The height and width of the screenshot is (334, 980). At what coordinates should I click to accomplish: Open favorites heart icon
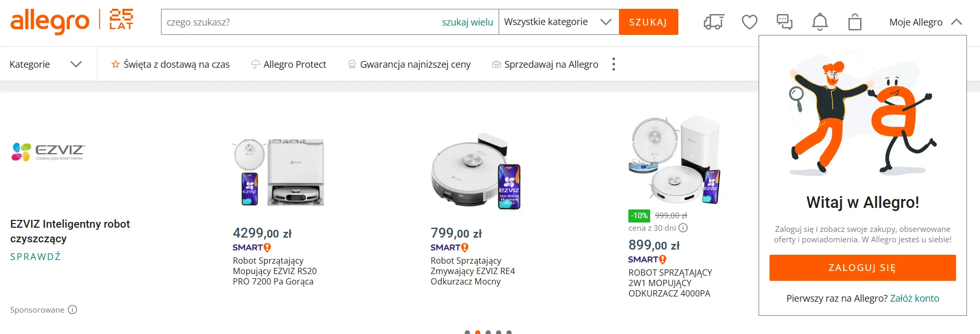click(749, 22)
